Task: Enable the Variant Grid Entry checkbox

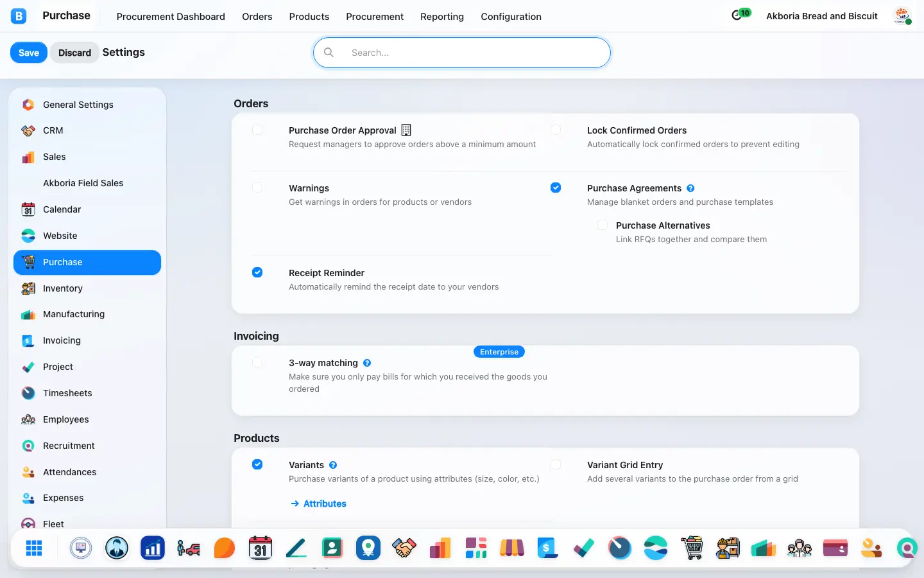Action: [556, 464]
